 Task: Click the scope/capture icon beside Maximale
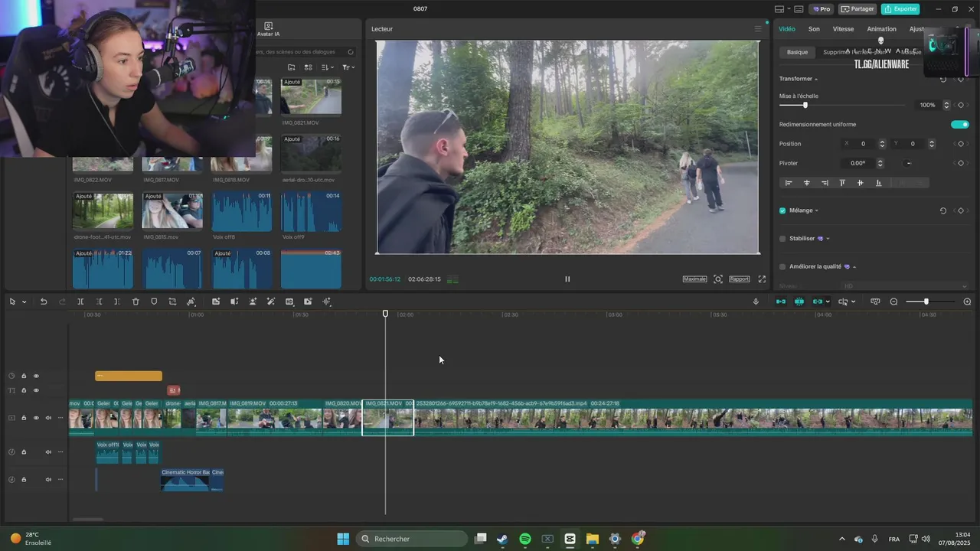pos(718,279)
